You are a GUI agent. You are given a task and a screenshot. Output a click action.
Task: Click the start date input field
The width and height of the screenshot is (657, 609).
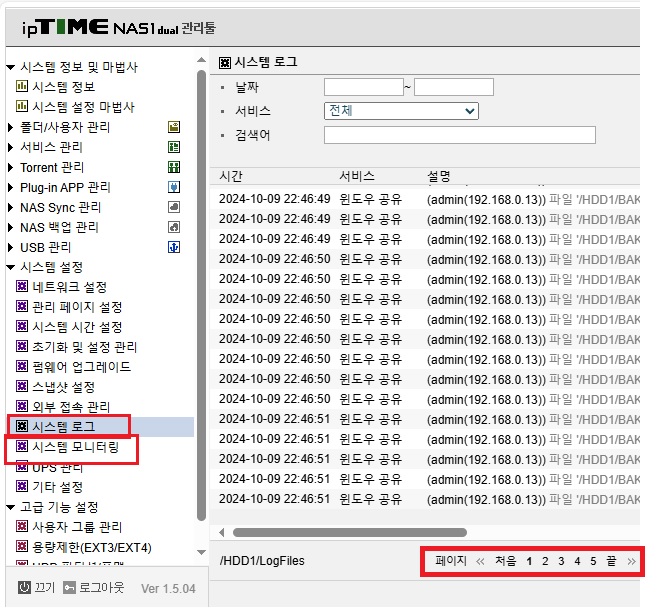[364, 87]
